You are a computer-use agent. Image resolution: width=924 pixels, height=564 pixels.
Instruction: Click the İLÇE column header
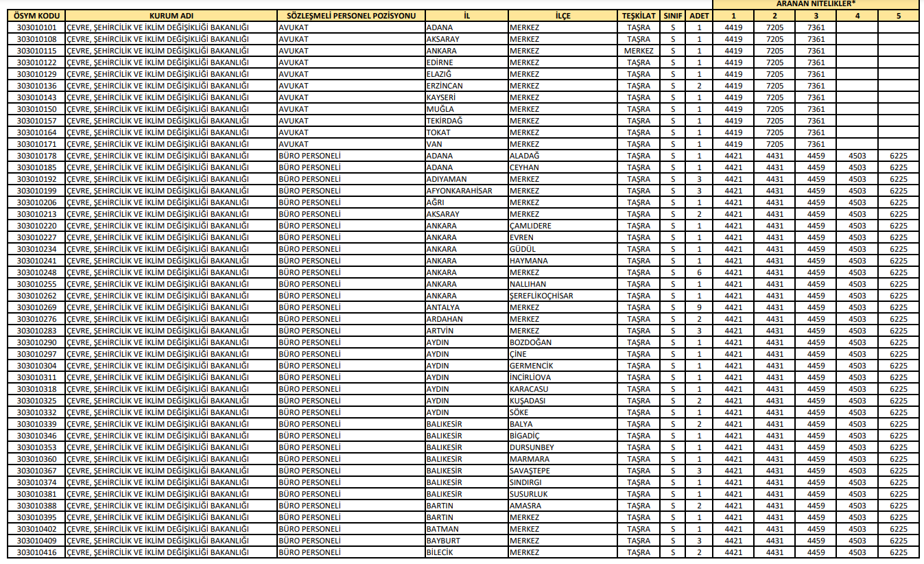[562, 15]
